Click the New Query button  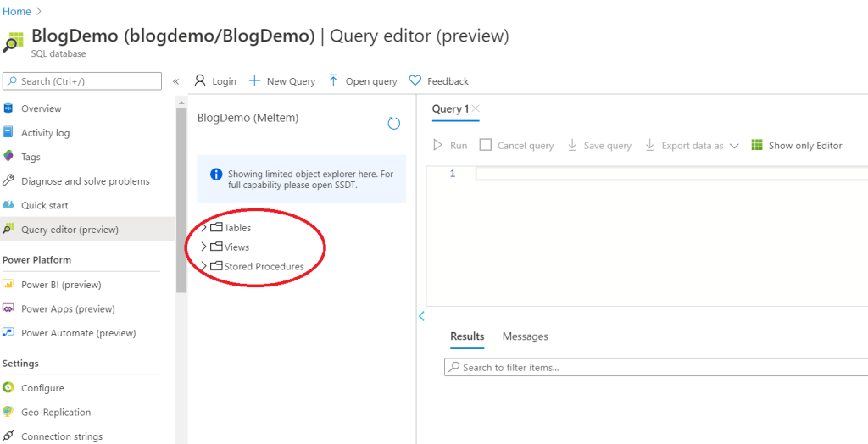click(x=281, y=81)
